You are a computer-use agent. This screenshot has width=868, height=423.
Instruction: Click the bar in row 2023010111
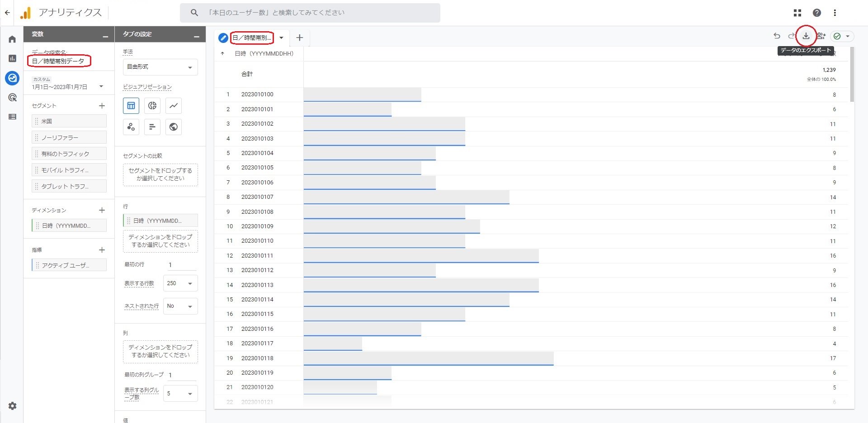(x=421, y=256)
